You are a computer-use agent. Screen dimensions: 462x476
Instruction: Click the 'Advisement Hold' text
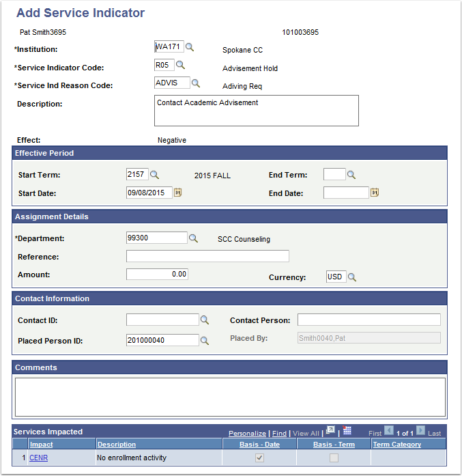point(250,68)
